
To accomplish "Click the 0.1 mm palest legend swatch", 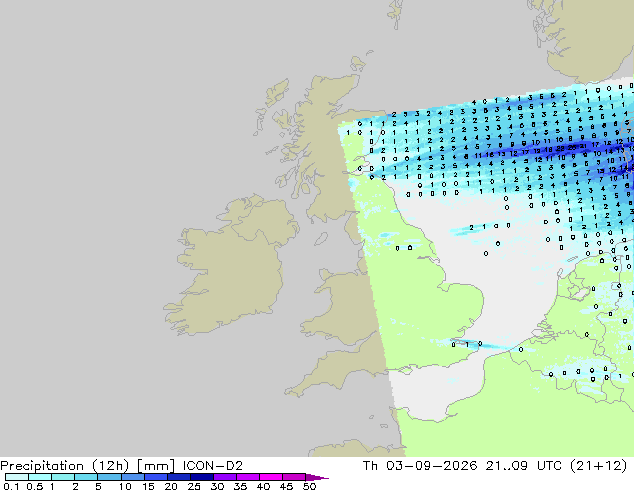I will coord(17,477).
